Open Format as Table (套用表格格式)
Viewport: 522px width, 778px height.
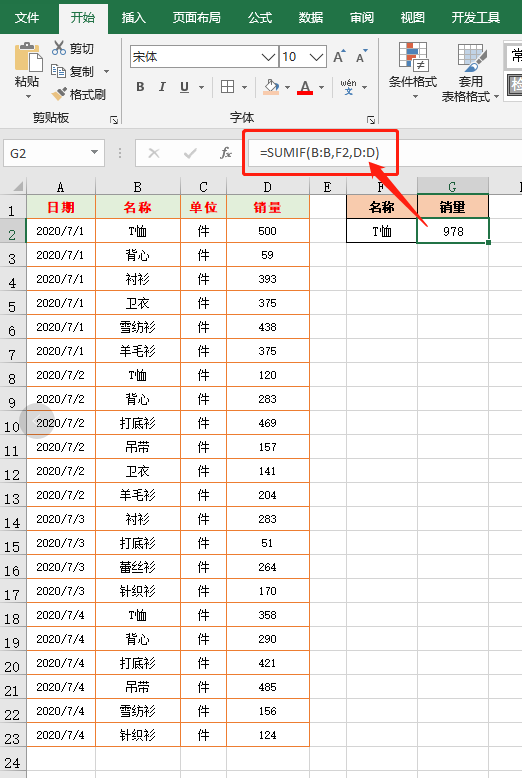tap(470, 72)
